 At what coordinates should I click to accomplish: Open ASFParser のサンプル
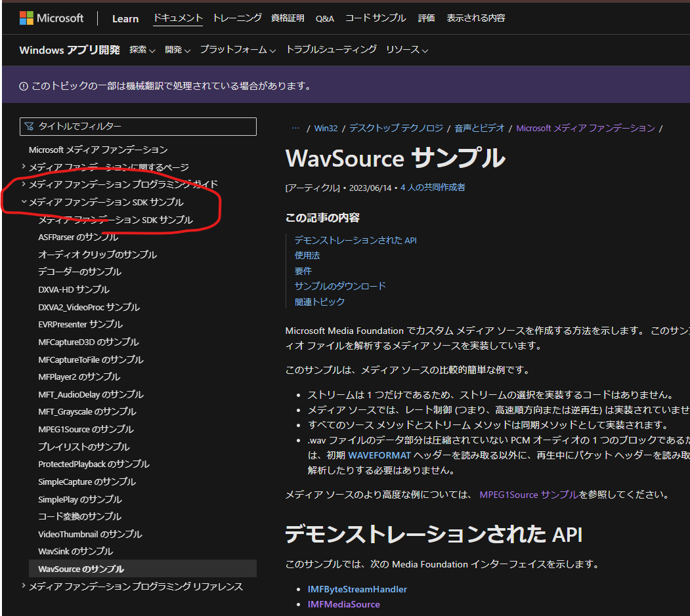(78, 237)
